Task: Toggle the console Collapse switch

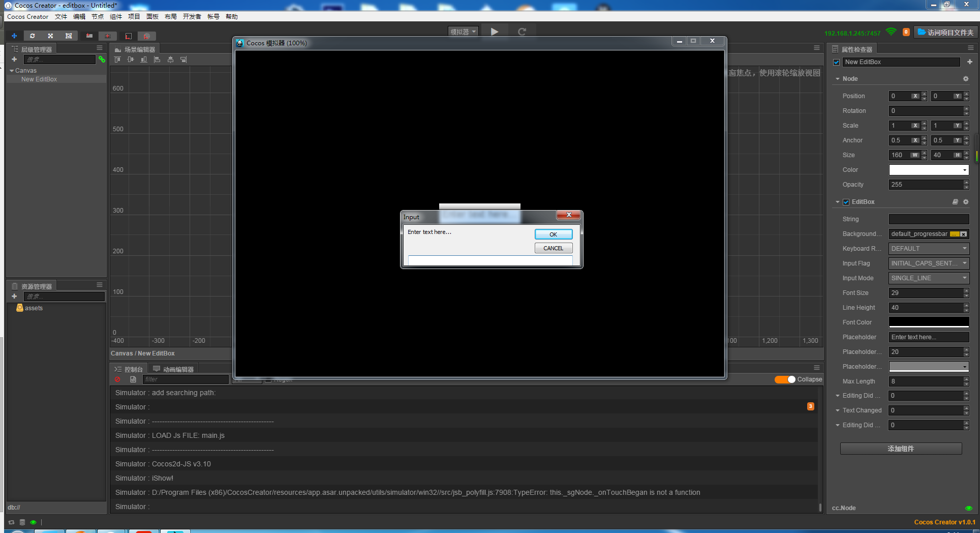Action: (785, 379)
